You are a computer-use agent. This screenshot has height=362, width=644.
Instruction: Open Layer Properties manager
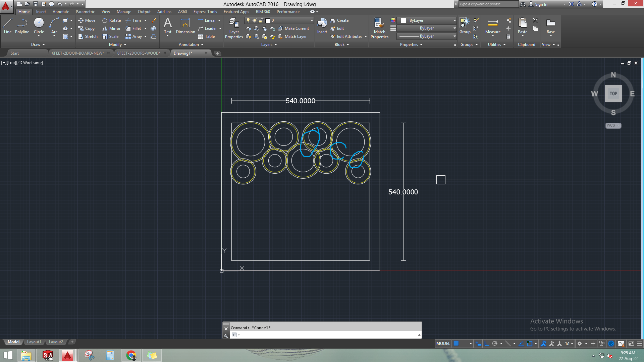234,28
